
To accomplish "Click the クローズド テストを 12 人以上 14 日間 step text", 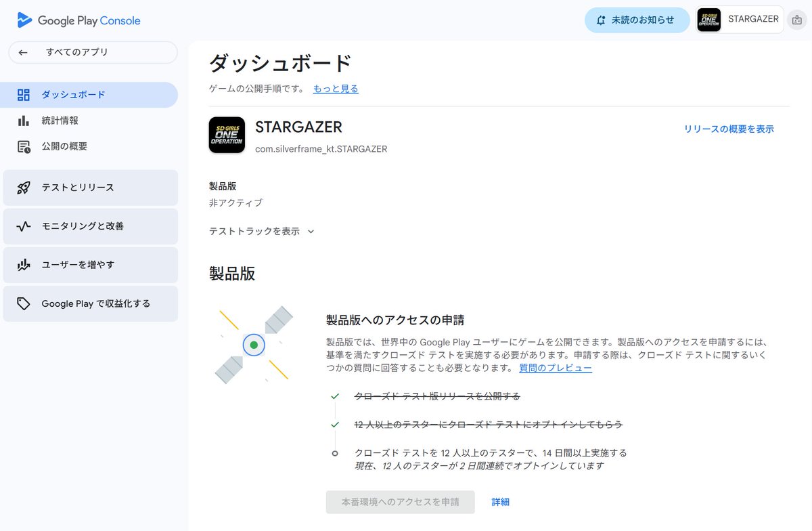I will (x=491, y=452).
